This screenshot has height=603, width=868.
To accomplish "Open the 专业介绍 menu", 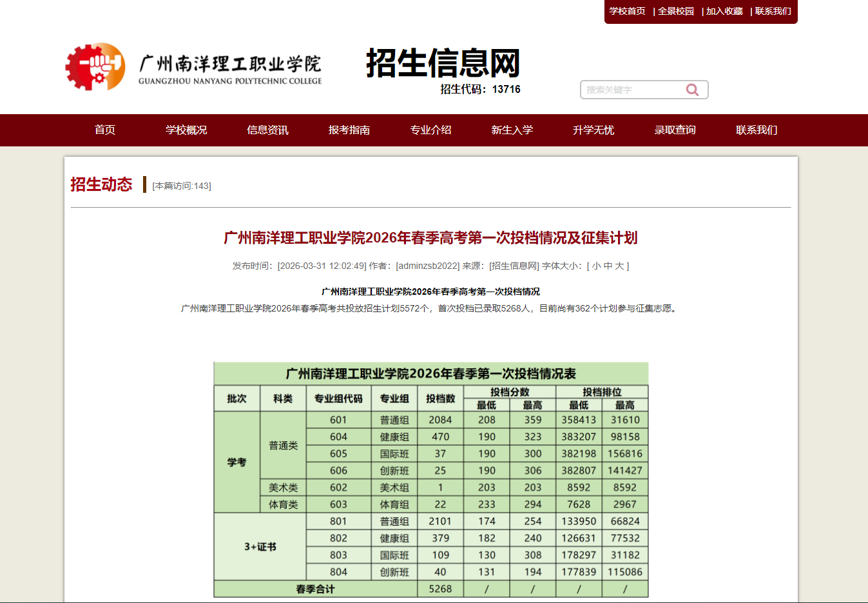I will [x=430, y=130].
